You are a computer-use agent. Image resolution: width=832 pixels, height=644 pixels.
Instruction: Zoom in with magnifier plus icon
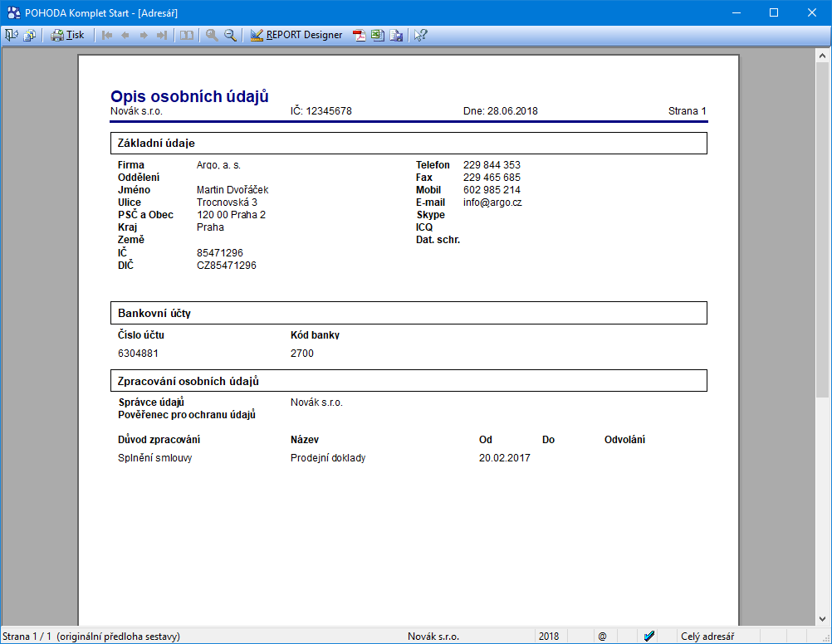click(x=212, y=35)
